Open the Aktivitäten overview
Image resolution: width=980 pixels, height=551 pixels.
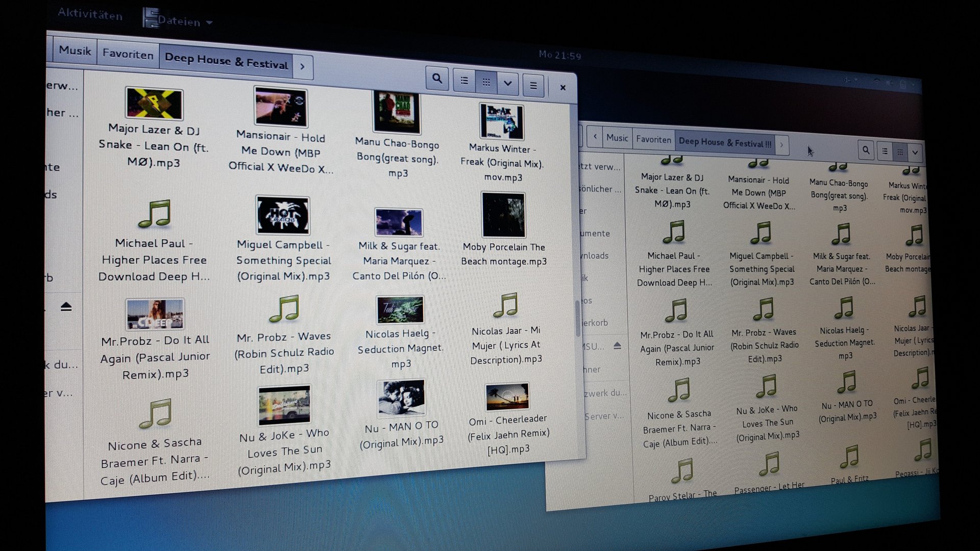coord(90,14)
